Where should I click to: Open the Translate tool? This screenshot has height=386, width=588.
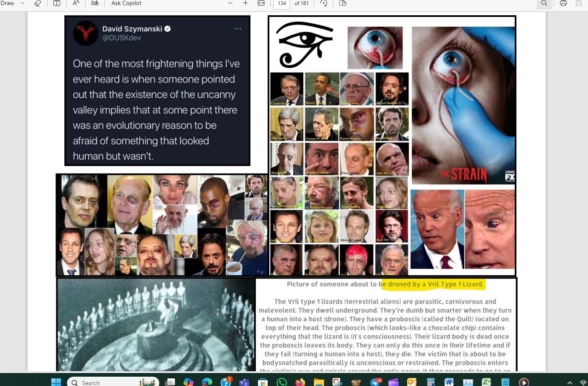coord(95,3)
